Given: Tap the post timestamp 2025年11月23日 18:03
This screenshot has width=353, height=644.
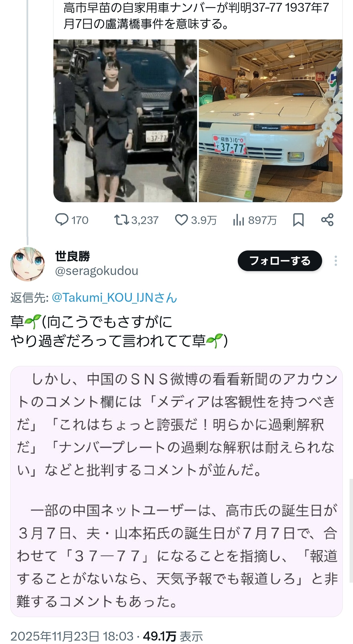Looking at the screenshot, I should click(72, 636).
